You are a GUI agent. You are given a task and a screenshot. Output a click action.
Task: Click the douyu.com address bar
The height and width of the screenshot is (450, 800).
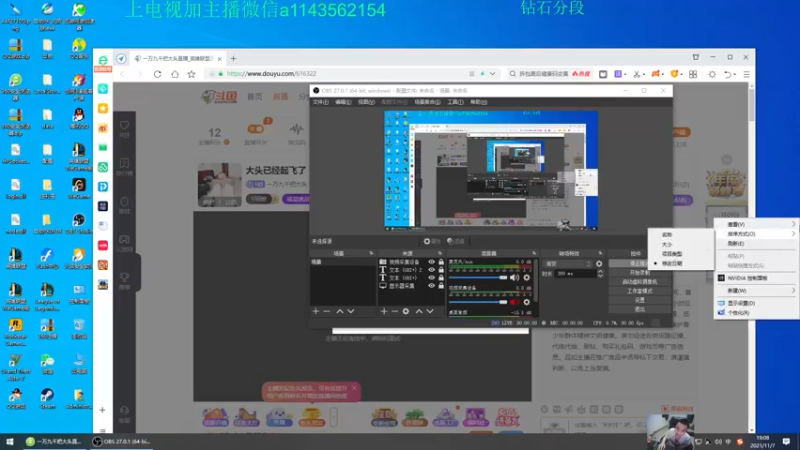tap(352, 74)
